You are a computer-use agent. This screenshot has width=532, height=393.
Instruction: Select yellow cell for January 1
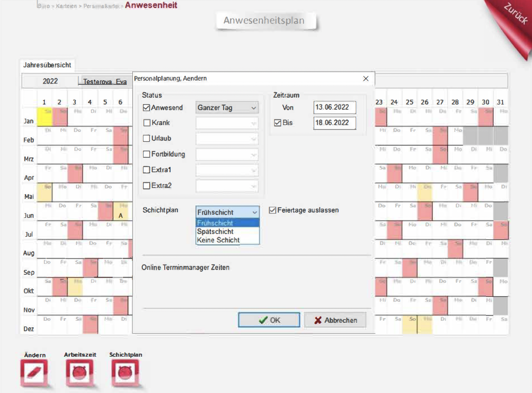point(45,117)
